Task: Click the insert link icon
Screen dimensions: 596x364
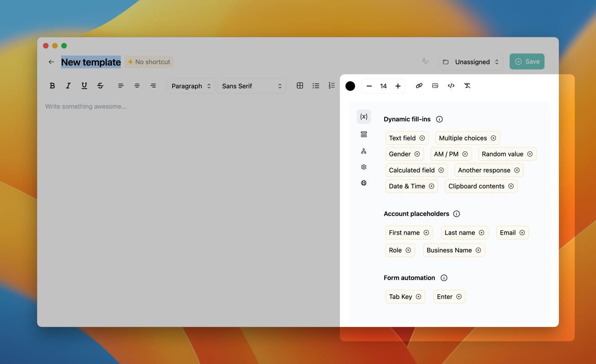Action: tap(419, 86)
